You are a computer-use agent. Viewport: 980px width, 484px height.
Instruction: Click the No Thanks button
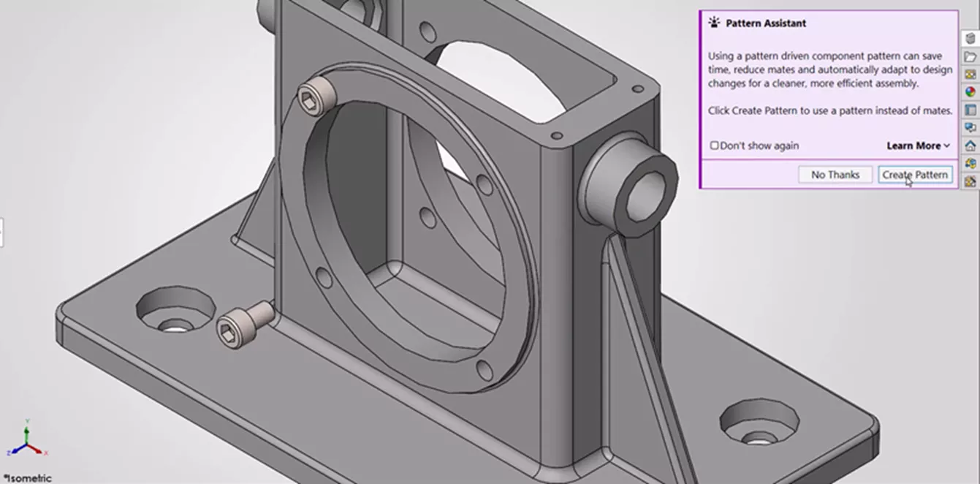835,174
